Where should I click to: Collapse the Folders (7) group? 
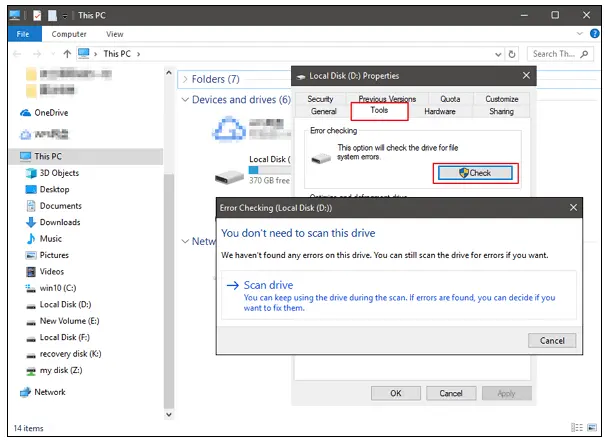tap(185, 79)
